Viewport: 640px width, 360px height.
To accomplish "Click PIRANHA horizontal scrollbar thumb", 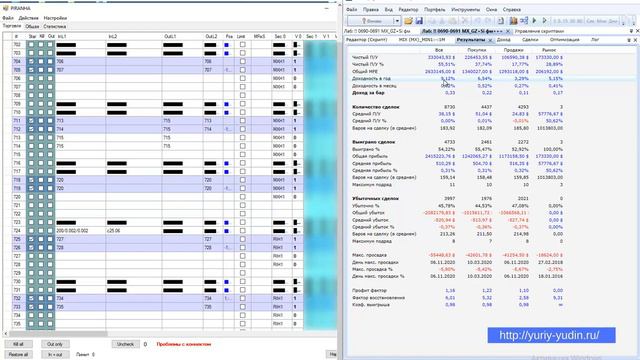I will coord(59,333).
